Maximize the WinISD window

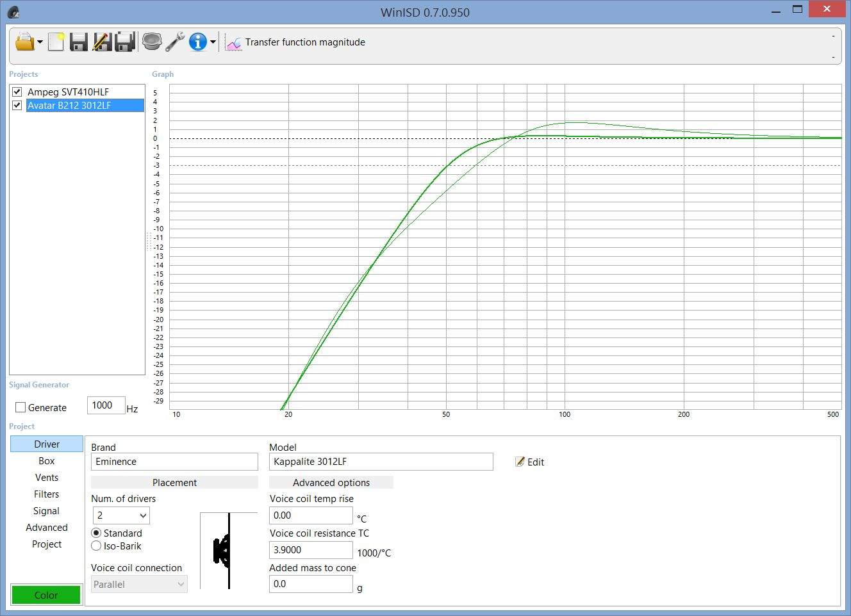(x=798, y=10)
